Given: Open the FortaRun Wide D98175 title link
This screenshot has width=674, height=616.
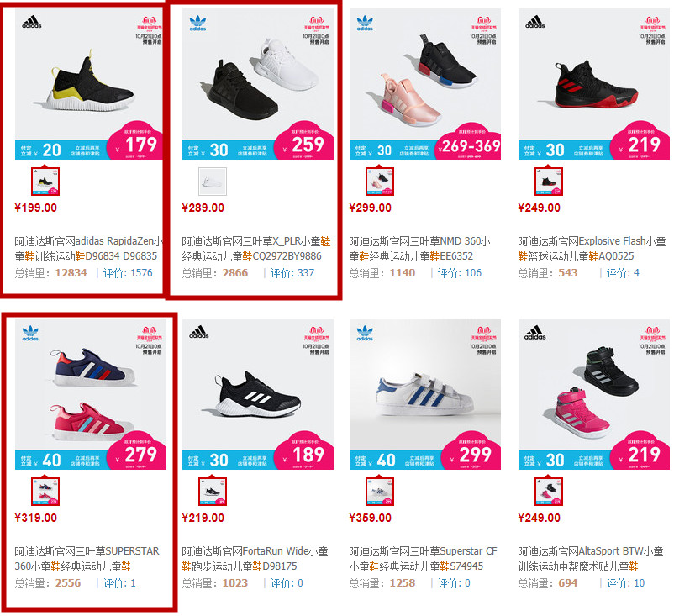Looking at the screenshot, I should pos(255,558).
